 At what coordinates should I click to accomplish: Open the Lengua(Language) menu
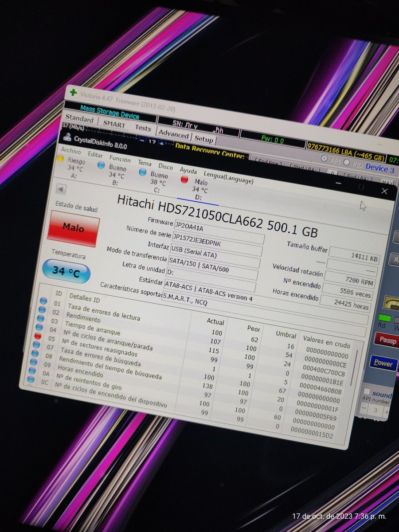[x=229, y=177]
